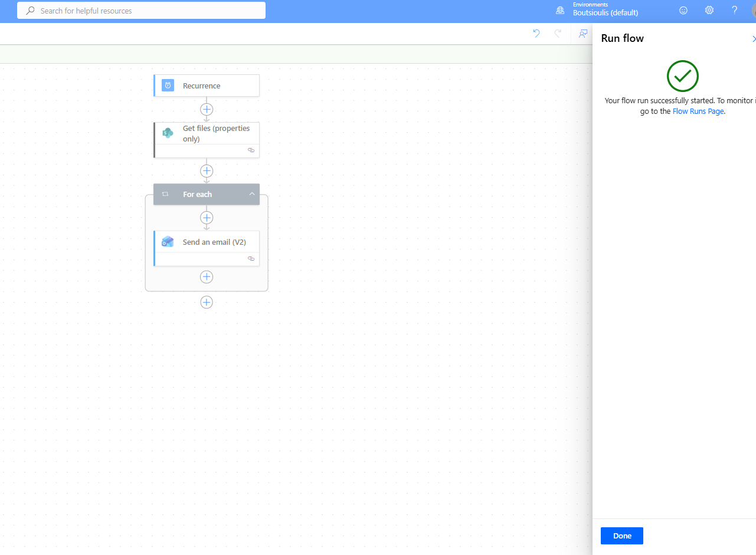The image size is (756, 555).
Task: Add an action after Send an email (V2)
Action: click(x=207, y=277)
